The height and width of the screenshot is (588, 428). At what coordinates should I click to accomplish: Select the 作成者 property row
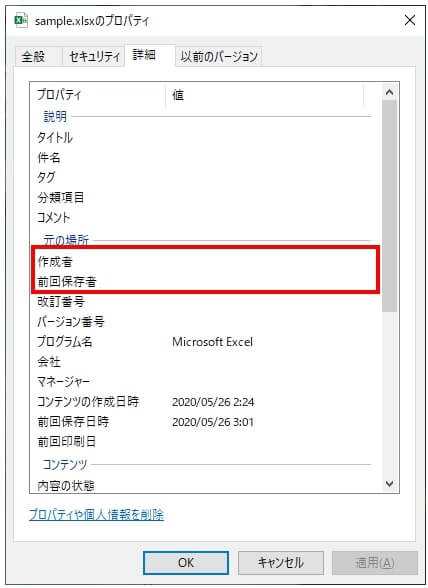click(206, 261)
